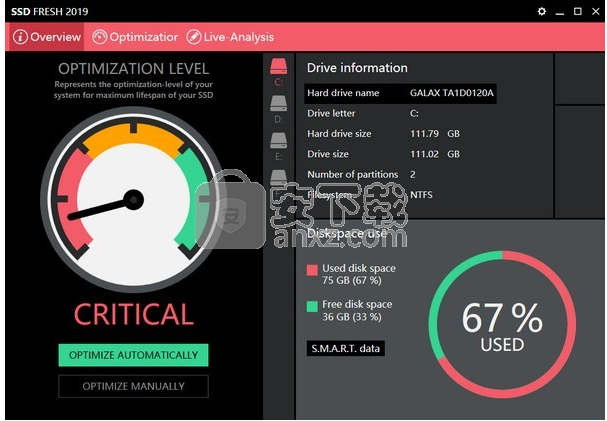607x421 pixels.
Task: Click the Overview info icon
Action: point(20,37)
